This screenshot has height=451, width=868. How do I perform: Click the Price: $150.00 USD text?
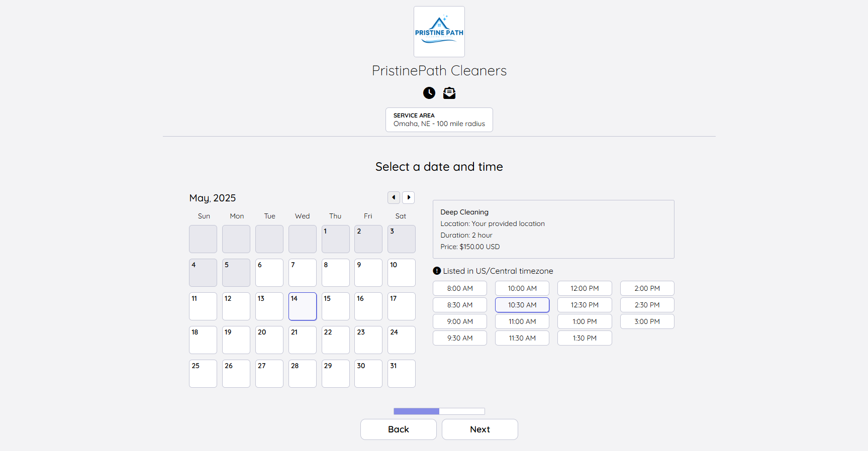click(x=470, y=247)
